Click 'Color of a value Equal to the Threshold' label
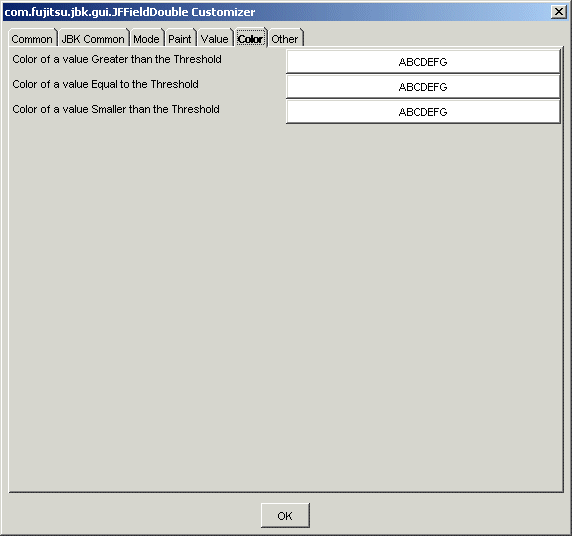 click(105, 84)
